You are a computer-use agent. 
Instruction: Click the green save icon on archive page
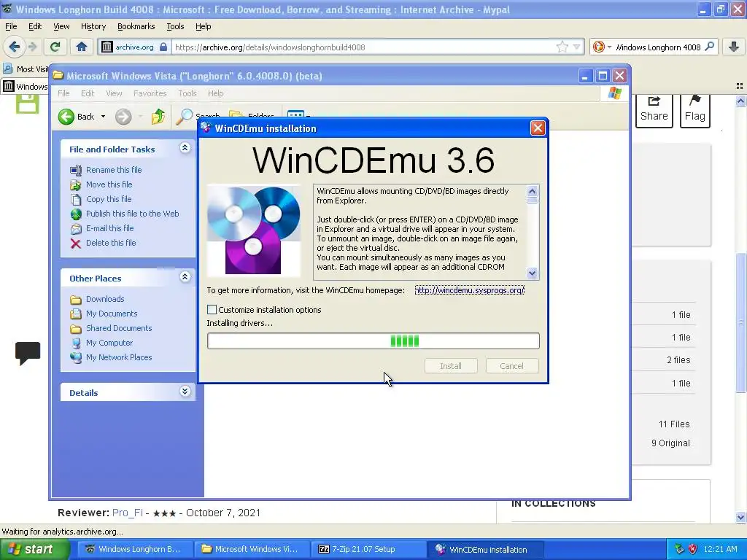point(27,104)
